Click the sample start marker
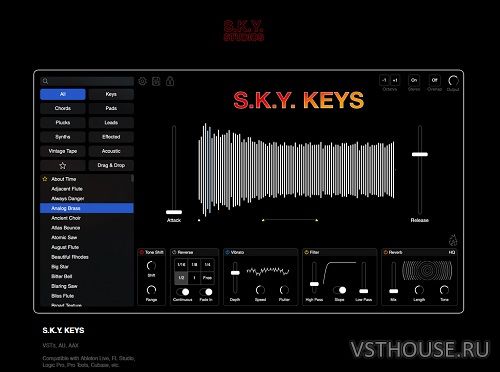 point(199,220)
